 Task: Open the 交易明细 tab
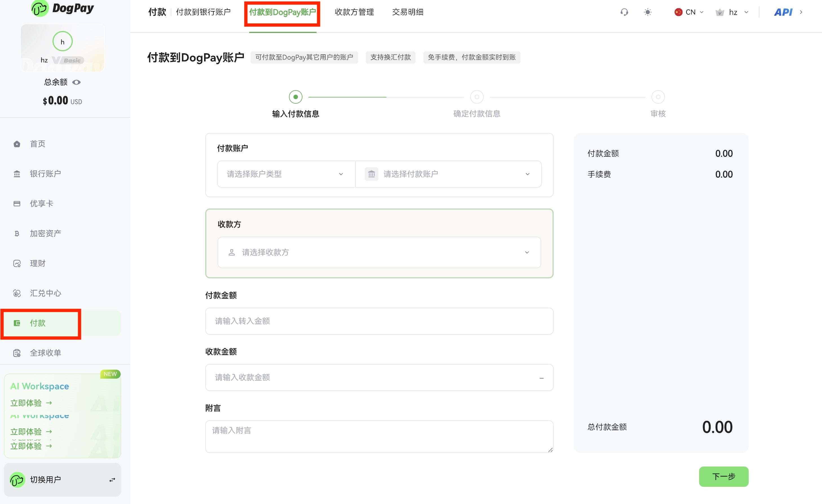pyautogui.click(x=408, y=12)
